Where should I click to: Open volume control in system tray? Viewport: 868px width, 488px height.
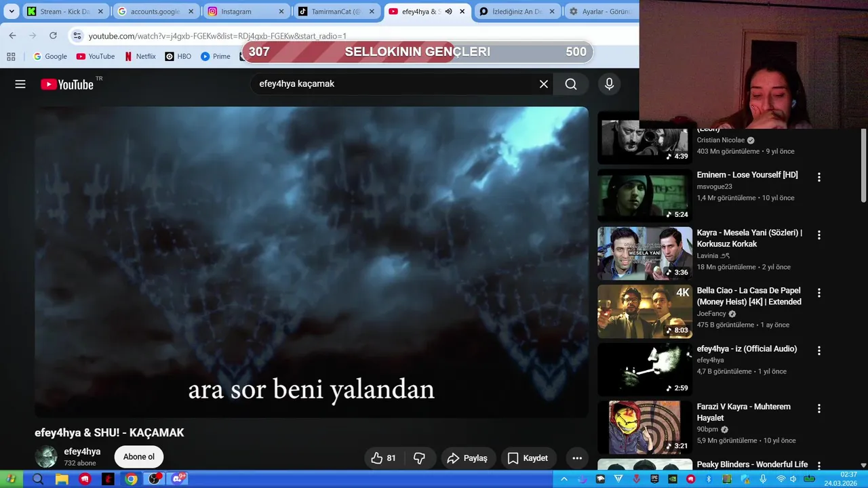793,479
